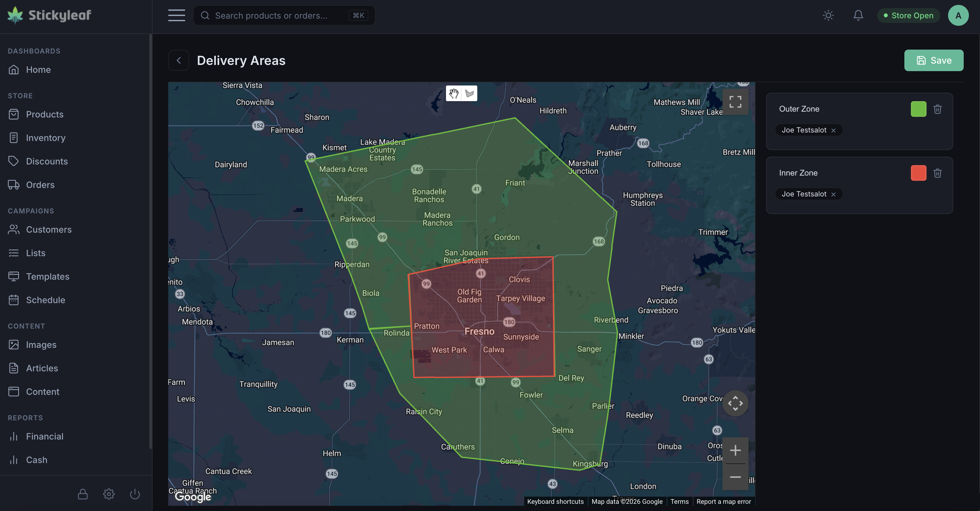This screenshot has height=511, width=980.
Task: Select the hand pan tool on the map
Action: tap(454, 93)
